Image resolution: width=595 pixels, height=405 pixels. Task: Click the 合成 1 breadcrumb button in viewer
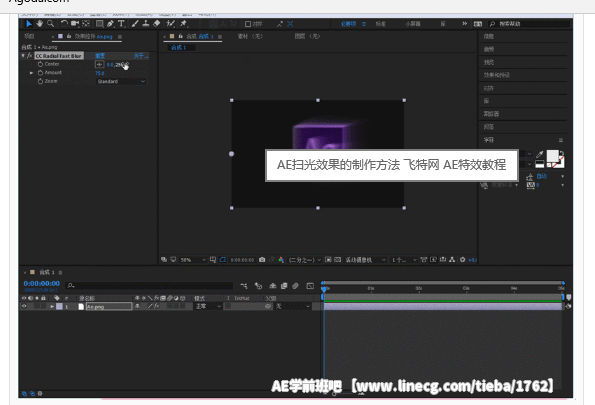(x=181, y=48)
